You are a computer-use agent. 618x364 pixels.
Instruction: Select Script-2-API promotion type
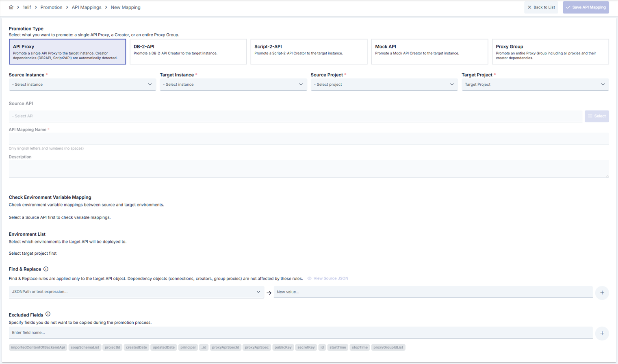point(309,52)
